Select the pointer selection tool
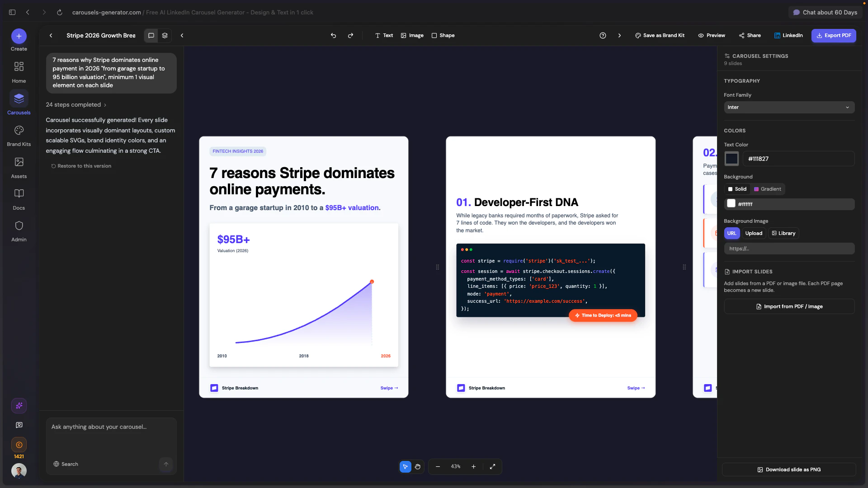The image size is (868, 488). 405,466
